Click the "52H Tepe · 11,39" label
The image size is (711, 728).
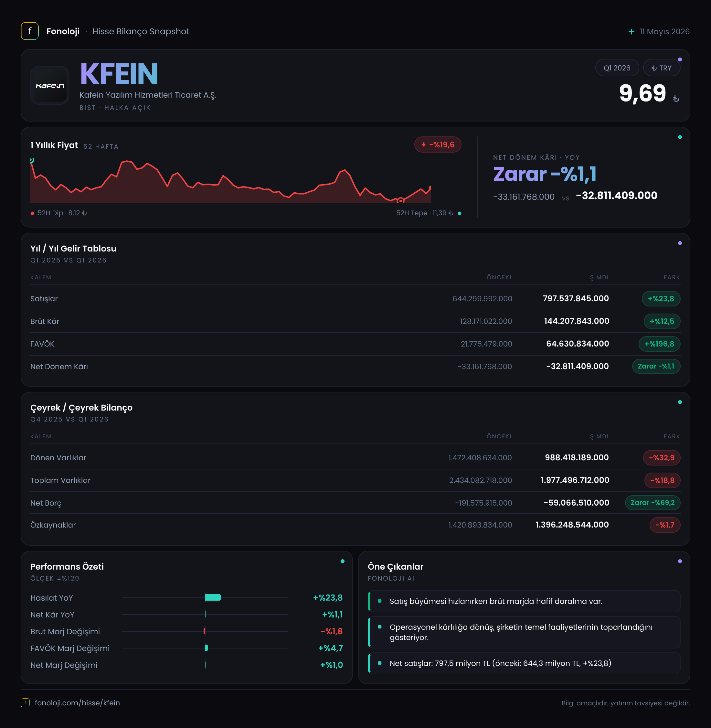click(x=425, y=213)
